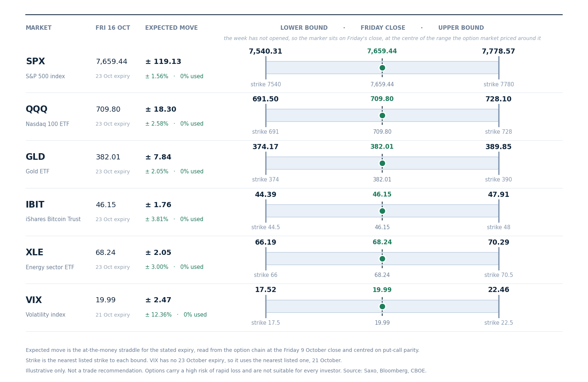Image resolution: width=588 pixels, height=382 pixels.
Task: Click the FRI 16 OCT column header
Action: [113, 28]
